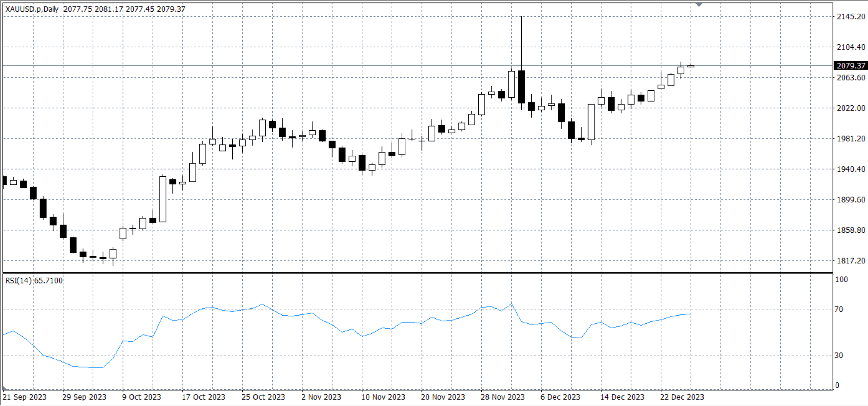The height and width of the screenshot is (406, 868).
Task: Click the 2 Nov 2023 date label
Action: [x=321, y=397]
